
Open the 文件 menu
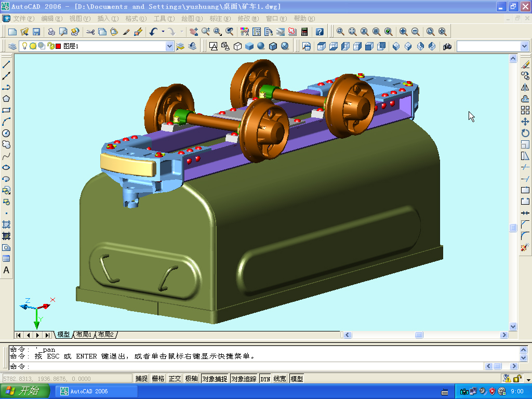pos(23,19)
